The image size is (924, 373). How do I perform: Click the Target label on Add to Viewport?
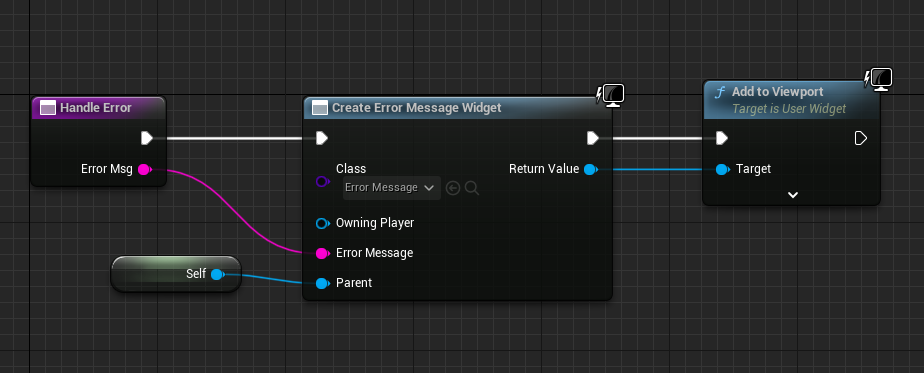753,169
